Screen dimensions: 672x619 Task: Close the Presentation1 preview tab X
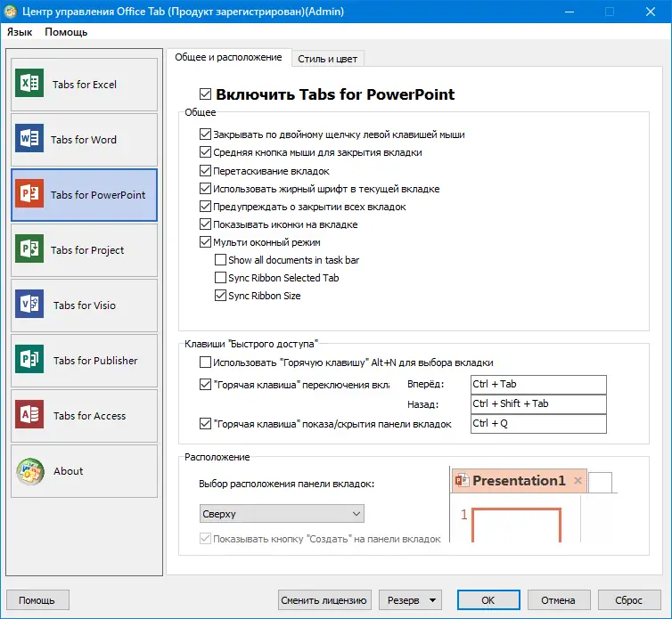[578, 480]
